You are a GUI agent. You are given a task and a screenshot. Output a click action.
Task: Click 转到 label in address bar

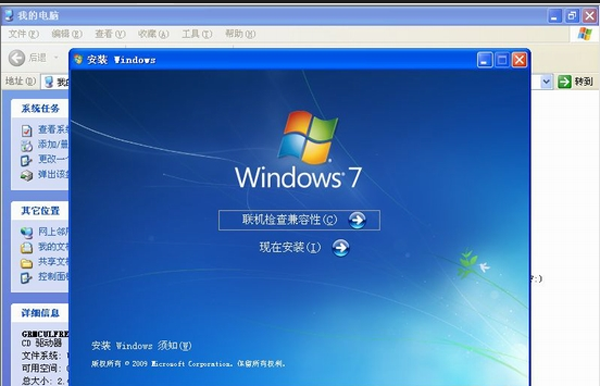pyautogui.click(x=584, y=81)
